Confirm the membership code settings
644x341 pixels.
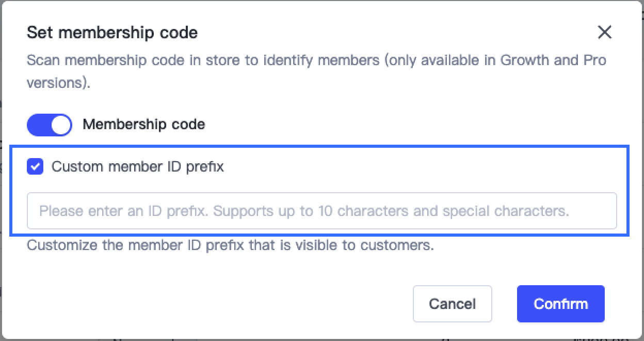[x=560, y=304]
